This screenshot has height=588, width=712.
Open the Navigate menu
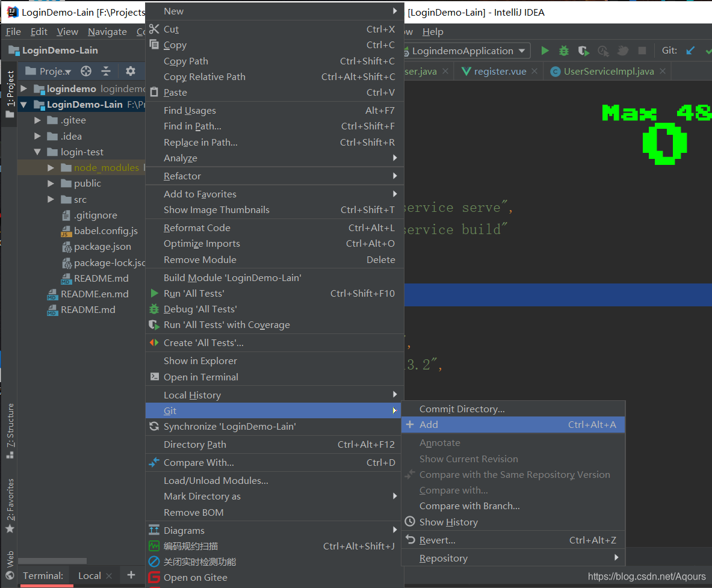[107, 32]
